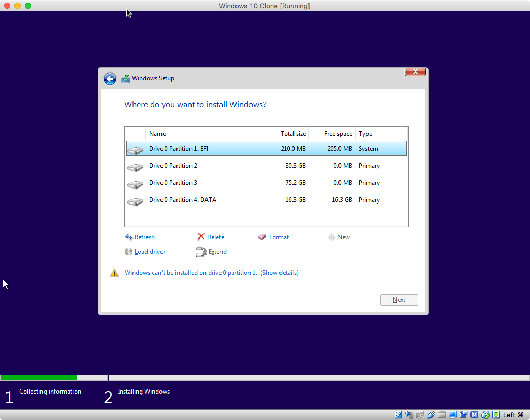Click the VirtualBox keyboard capture green arrow
The height and width of the screenshot is (420, 530).
(x=496, y=415)
